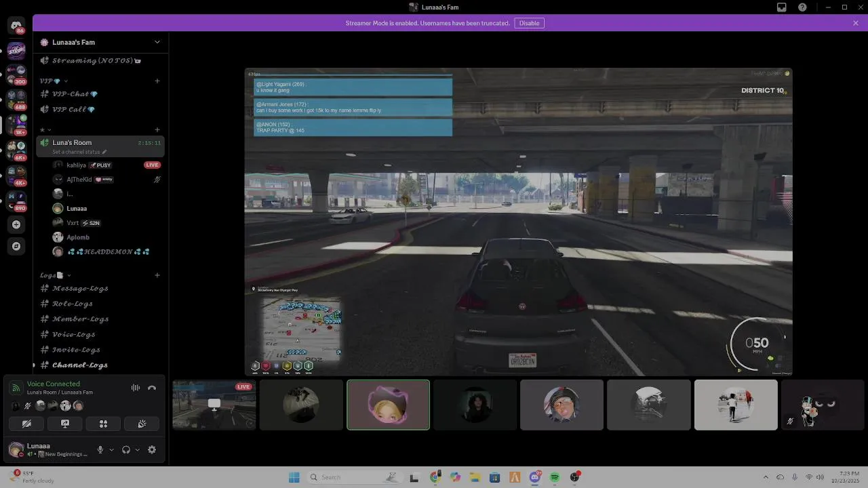Open the server folder with 300 badge
868x488 pixels.
click(x=16, y=73)
